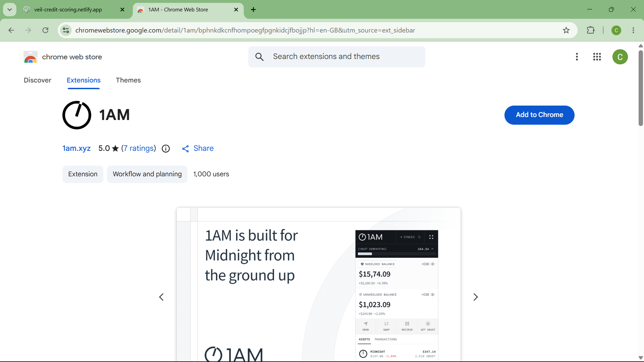
Task: Click the scrollbar up arrow
Action: (x=641, y=46)
